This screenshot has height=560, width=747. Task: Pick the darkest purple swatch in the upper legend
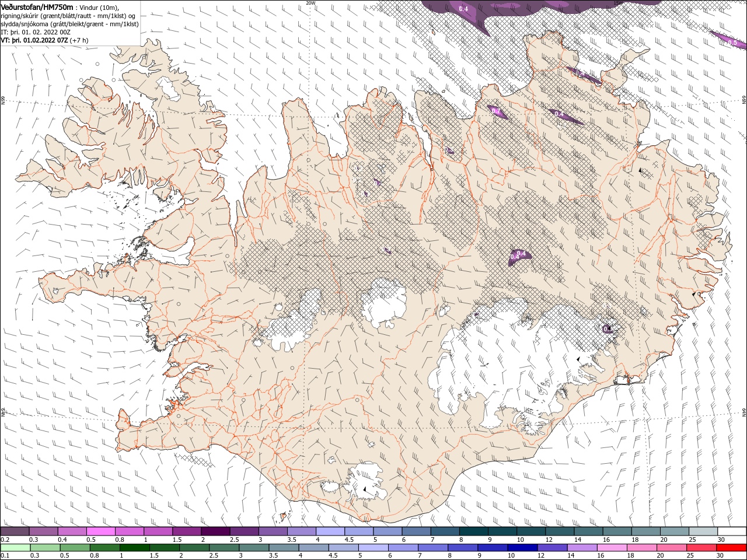[x=215, y=531]
